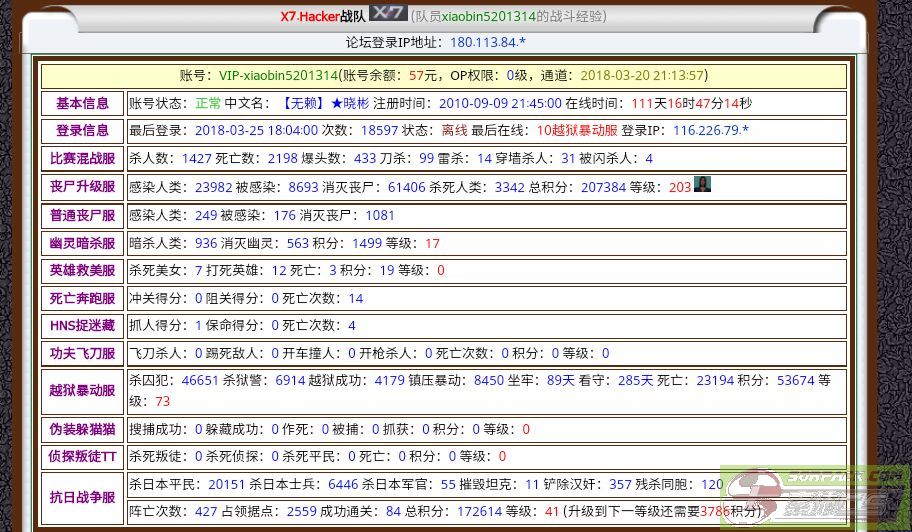Screen dimensions: 912x532
Task: Click war server total score 172614
Action: (x=479, y=512)
